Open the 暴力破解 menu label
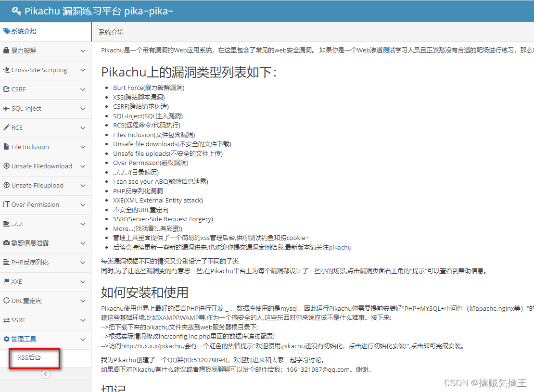The width and height of the screenshot is (534, 392). [x=24, y=51]
